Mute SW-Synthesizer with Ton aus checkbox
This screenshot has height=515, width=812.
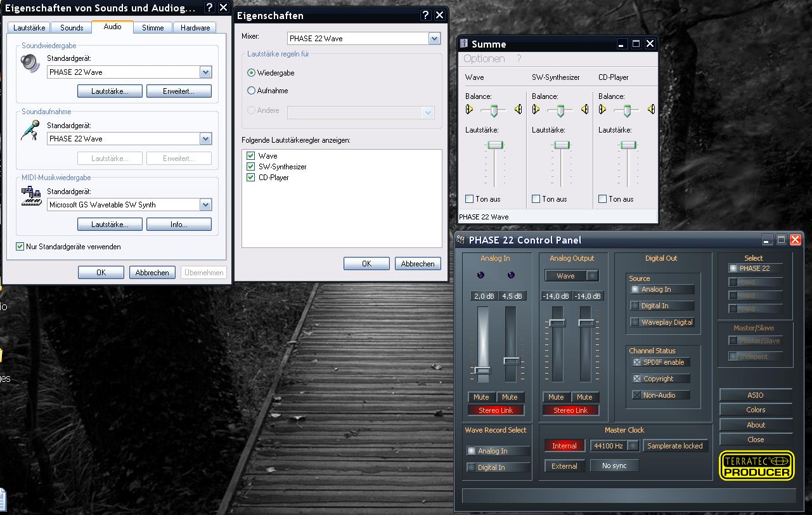536,199
